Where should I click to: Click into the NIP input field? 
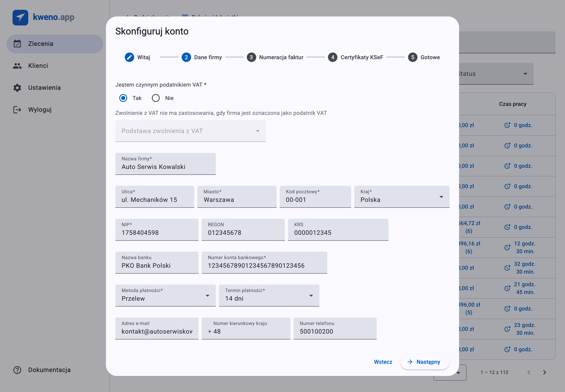tap(157, 230)
